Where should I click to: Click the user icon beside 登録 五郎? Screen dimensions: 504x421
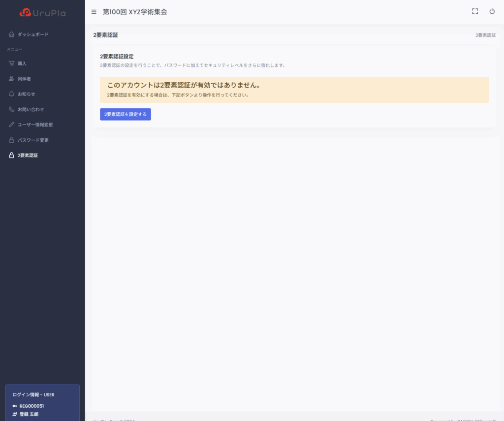tap(15, 414)
